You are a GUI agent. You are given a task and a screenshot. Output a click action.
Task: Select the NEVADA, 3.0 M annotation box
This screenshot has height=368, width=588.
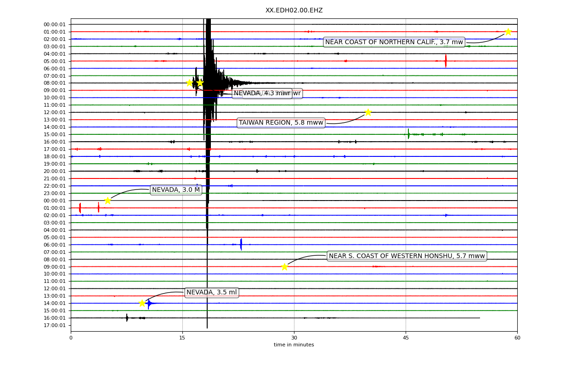176,190
